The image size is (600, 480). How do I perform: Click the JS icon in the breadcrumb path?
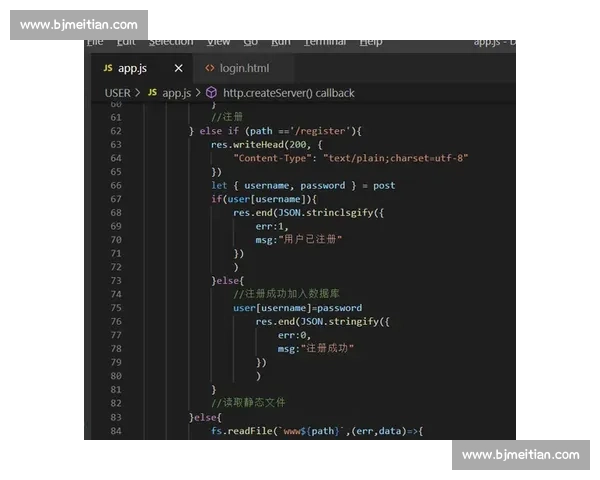coord(152,93)
